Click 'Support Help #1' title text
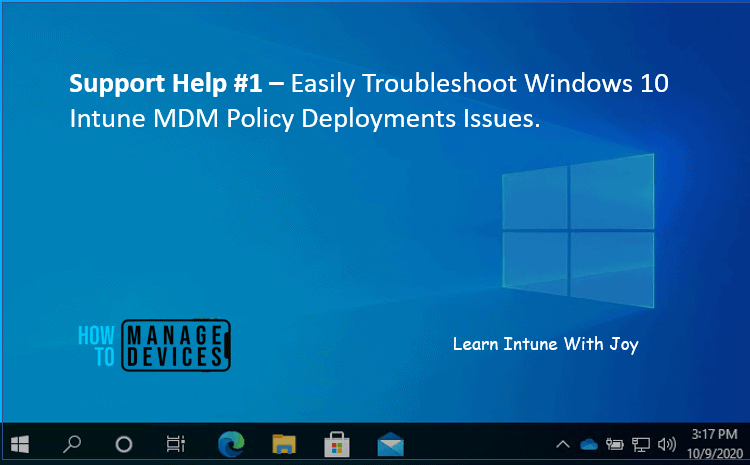The height and width of the screenshot is (465, 750). click(x=165, y=83)
